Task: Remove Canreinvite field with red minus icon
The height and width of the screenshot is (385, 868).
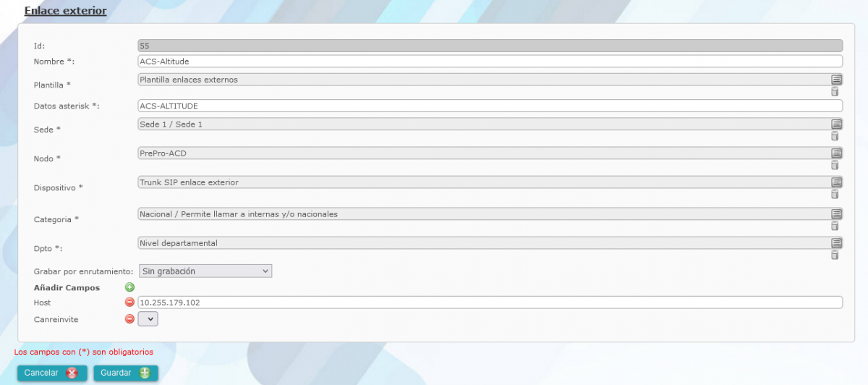Action: pos(130,318)
